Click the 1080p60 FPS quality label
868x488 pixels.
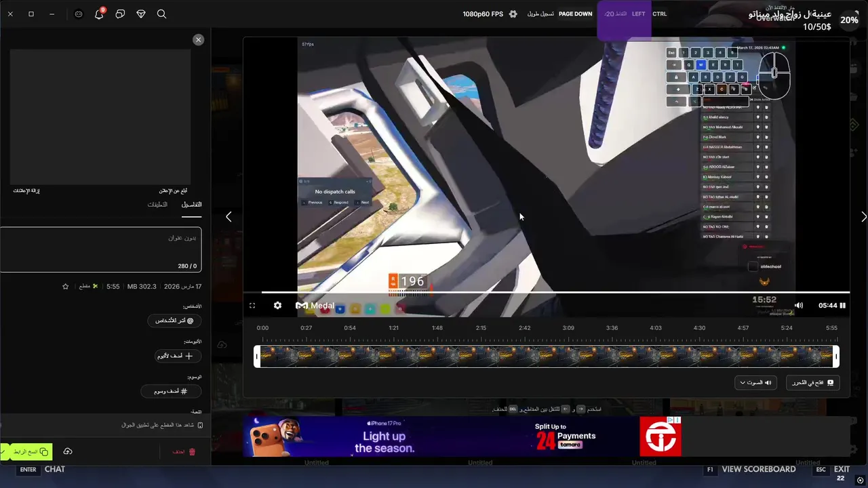tap(483, 14)
